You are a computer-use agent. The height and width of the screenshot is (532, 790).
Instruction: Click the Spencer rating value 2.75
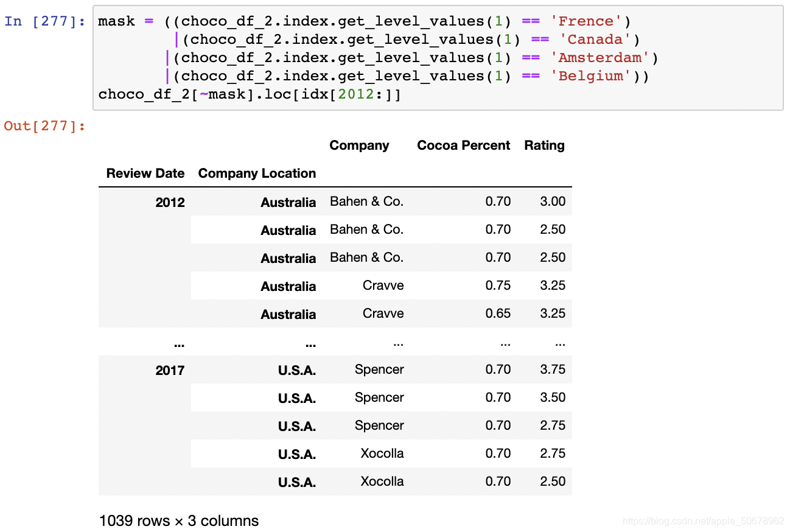553,425
